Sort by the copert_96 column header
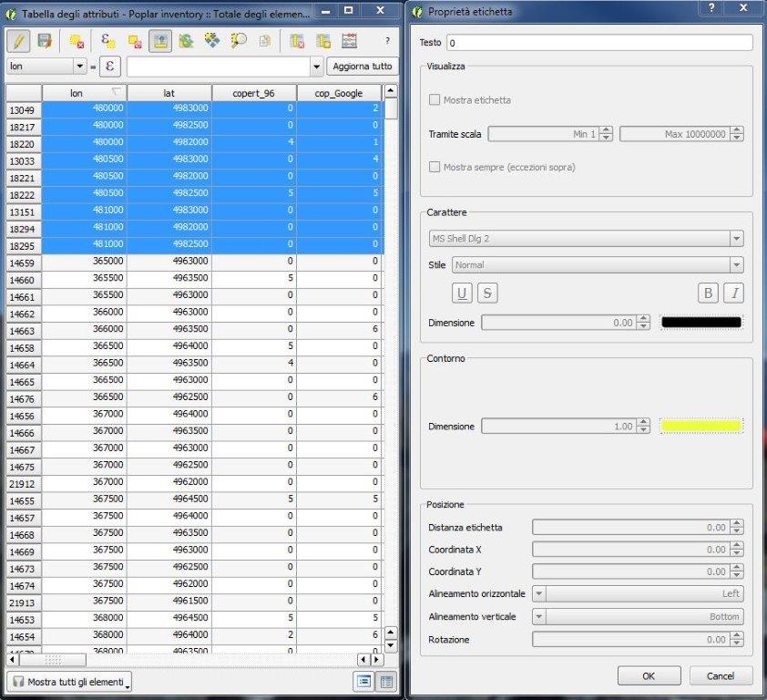 tap(253, 93)
